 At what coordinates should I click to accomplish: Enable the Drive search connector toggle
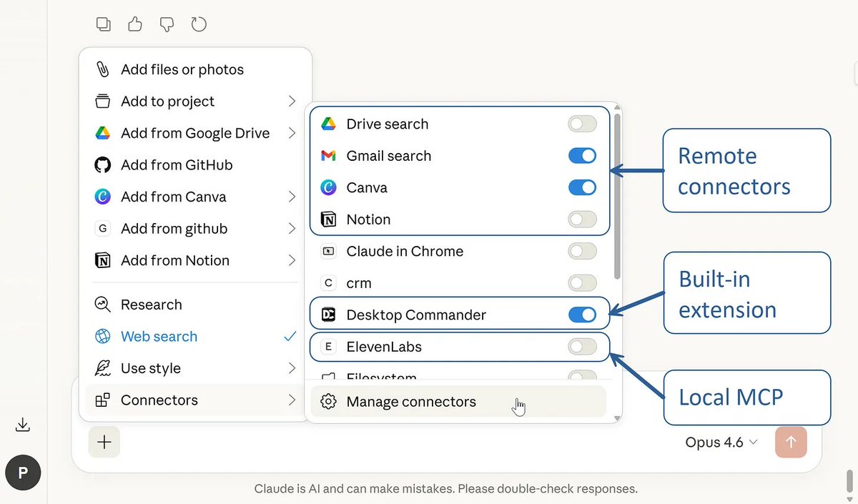click(x=582, y=124)
